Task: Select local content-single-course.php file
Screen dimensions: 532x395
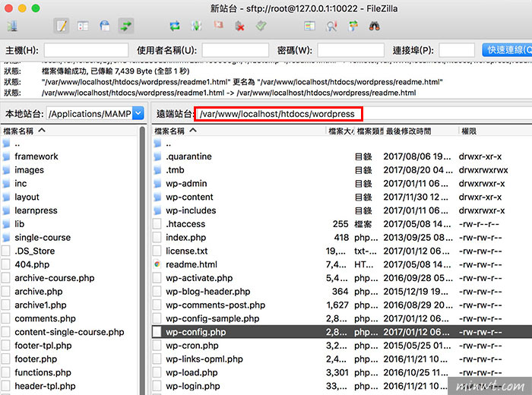Action: (x=69, y=332)
